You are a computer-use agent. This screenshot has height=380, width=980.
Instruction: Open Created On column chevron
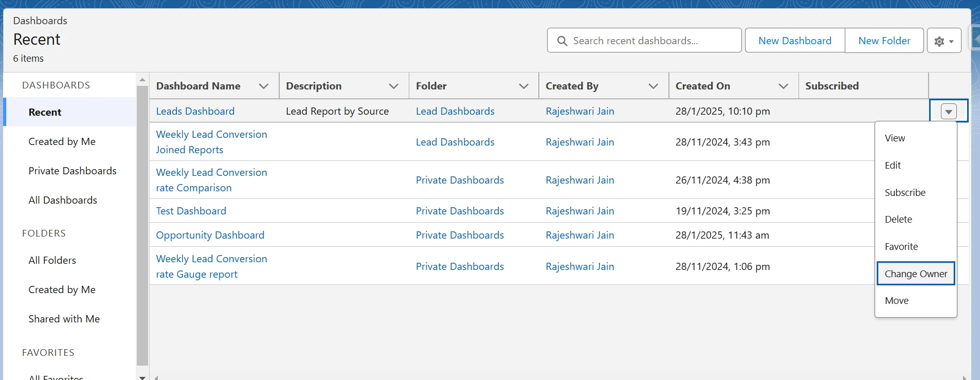tap(783, 86)
